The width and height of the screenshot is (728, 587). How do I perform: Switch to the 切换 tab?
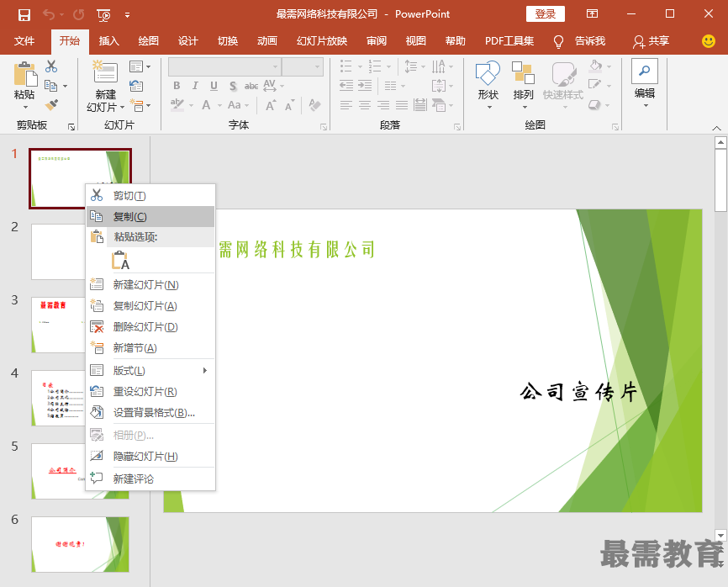point(228,41)
